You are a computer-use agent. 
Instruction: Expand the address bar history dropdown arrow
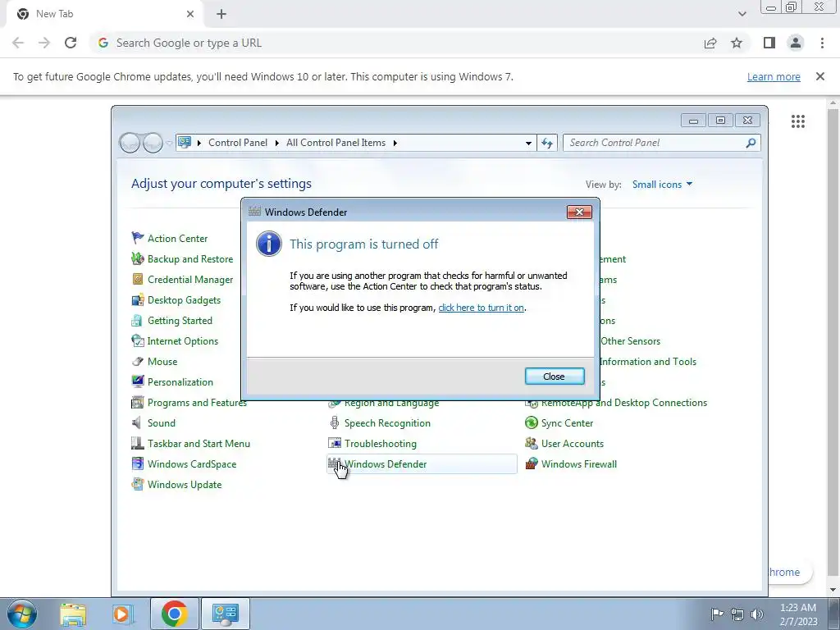[x=528, y=143]
